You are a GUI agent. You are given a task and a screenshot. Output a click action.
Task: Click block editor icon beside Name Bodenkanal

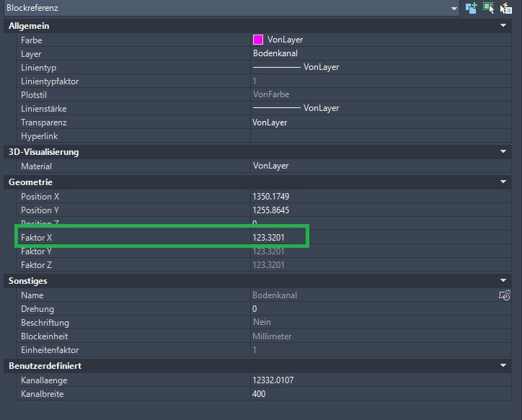(505, 295)
